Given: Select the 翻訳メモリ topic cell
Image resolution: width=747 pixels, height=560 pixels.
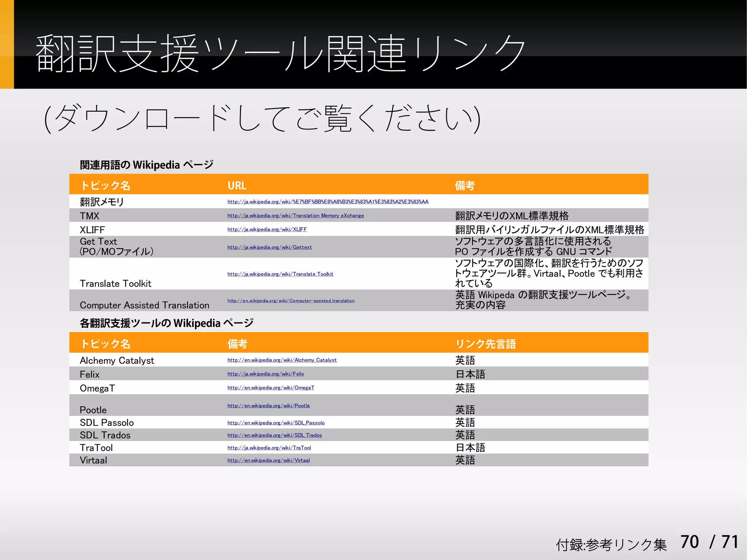Looking at the screenshot, I should (x=102, y=202).
